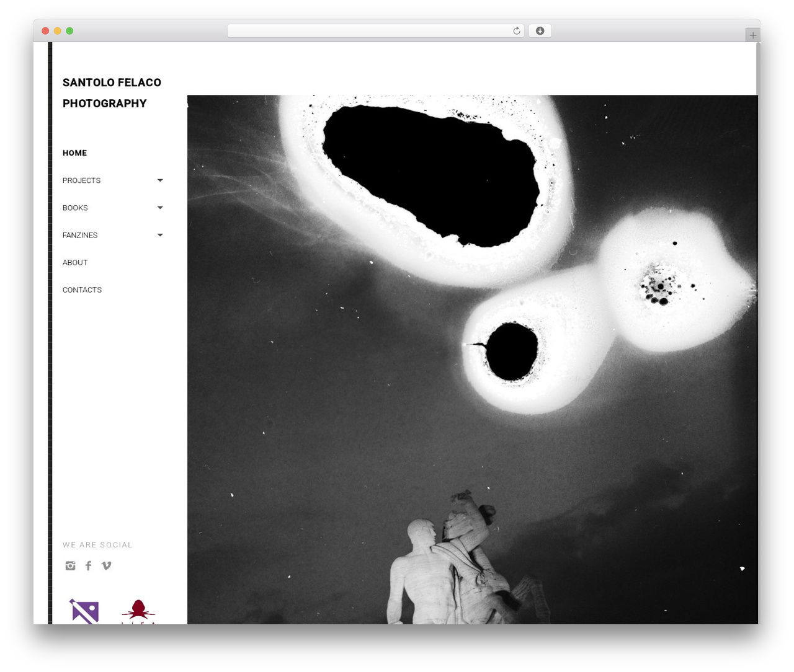Open the FANZINES menu item
This screenshot has height=672, width=794.
click(80, 235)
